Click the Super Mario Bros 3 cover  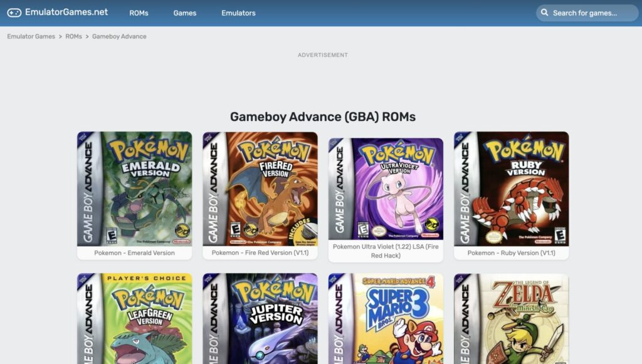click(x=386, y=320)
